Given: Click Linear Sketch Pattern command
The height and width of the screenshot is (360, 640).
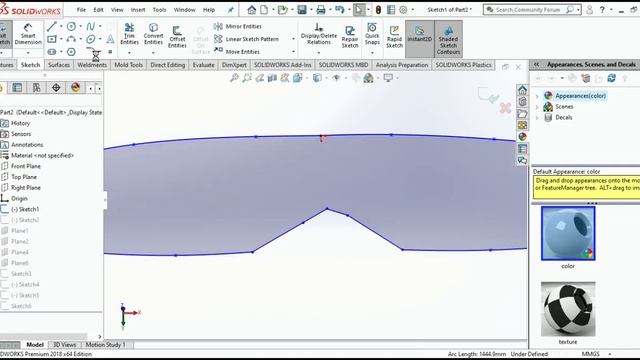Looking at the screenshot, I should coord(247,39).
